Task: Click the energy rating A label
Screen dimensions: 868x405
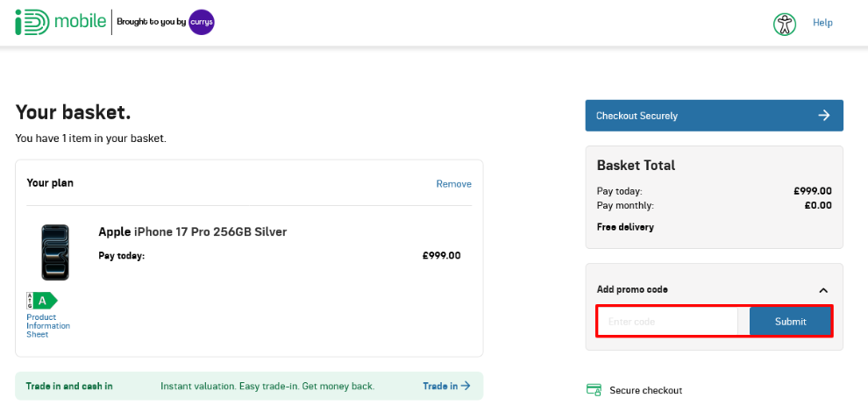Action: click(42, 301)
